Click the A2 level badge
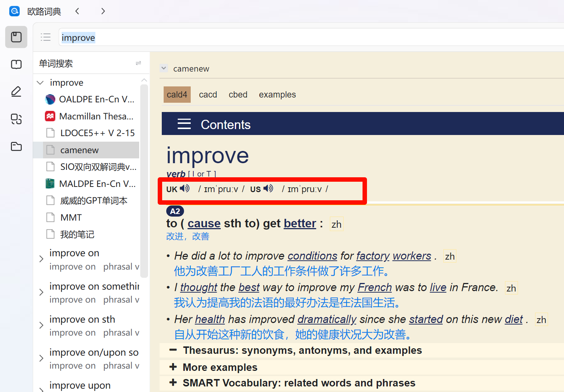 pos(175,211)
